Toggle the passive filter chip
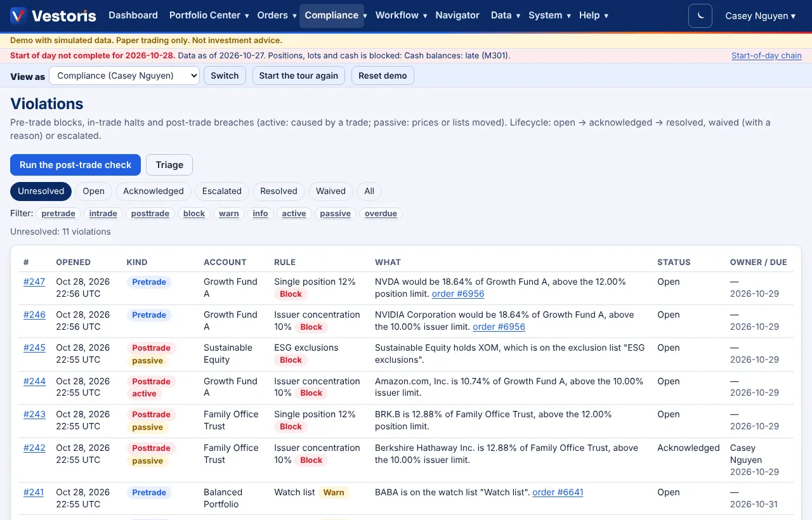 tap(336, 214)
